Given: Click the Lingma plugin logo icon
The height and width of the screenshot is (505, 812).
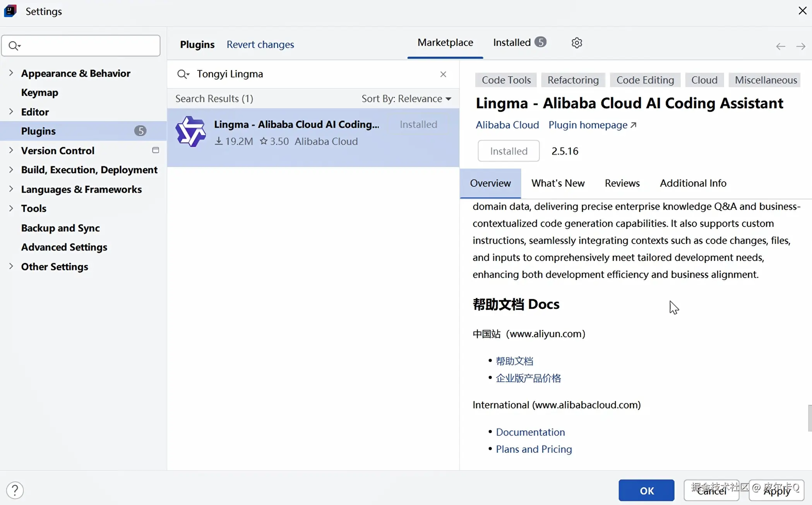Looking at the screenshot, I should point(190,132).
